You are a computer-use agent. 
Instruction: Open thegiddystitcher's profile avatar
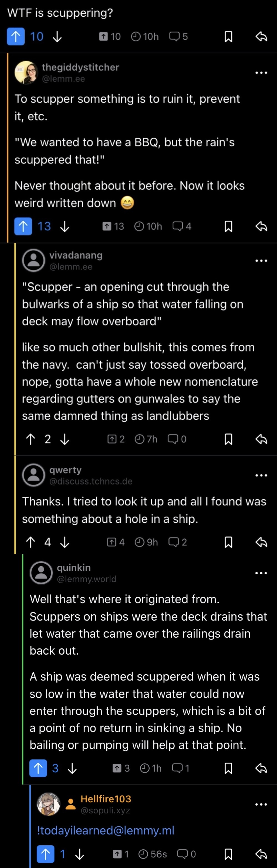point(26,72)
